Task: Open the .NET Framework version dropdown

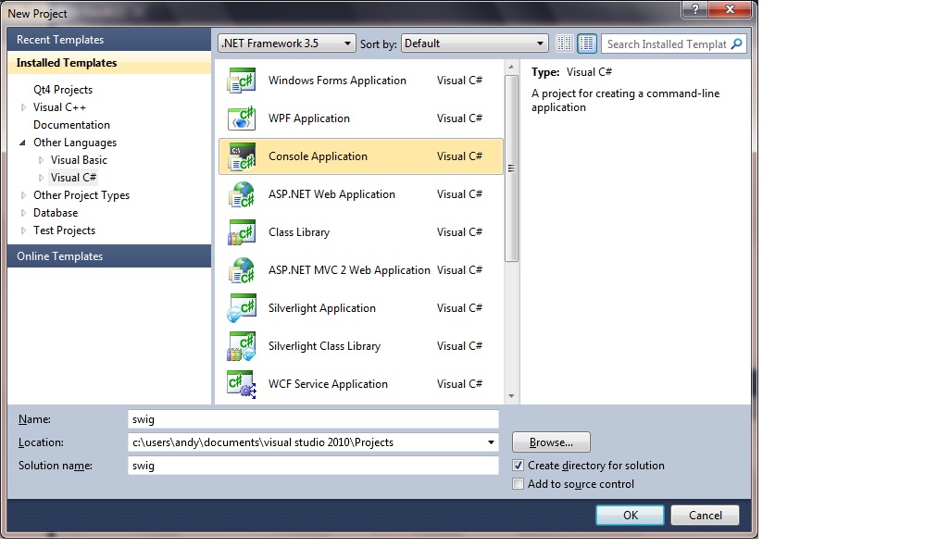Action: click(x=287, y=44)
